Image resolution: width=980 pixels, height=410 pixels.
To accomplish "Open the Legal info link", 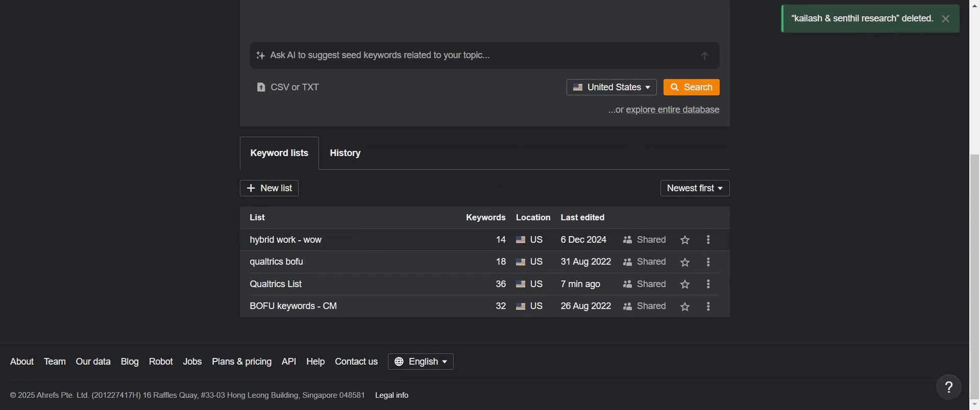I will 391,395.
